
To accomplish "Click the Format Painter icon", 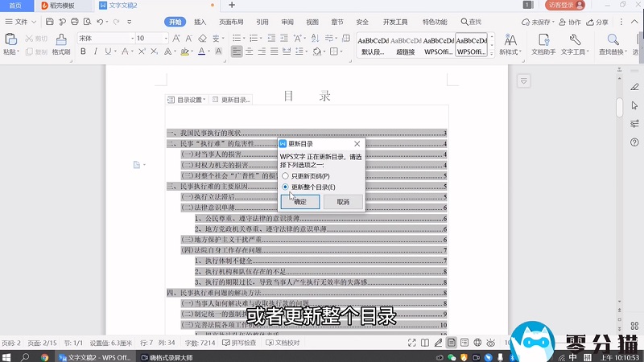I will click(61, 44).
